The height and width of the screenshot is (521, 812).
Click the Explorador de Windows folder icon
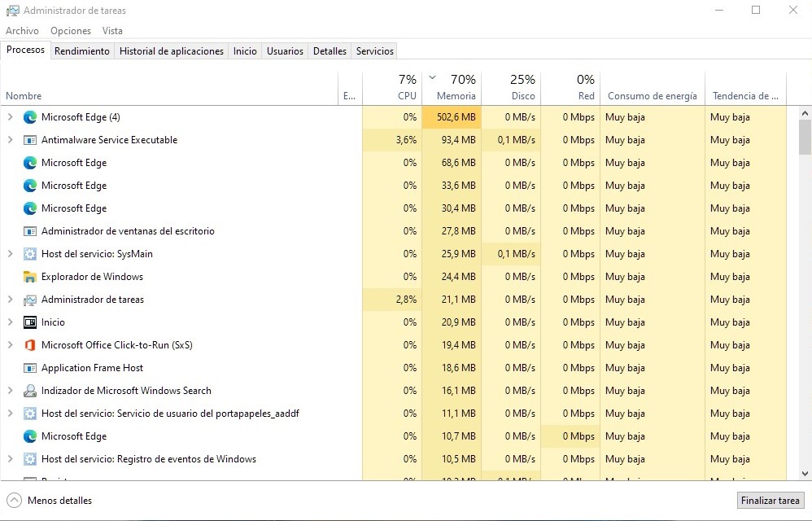tap(30, 277)
